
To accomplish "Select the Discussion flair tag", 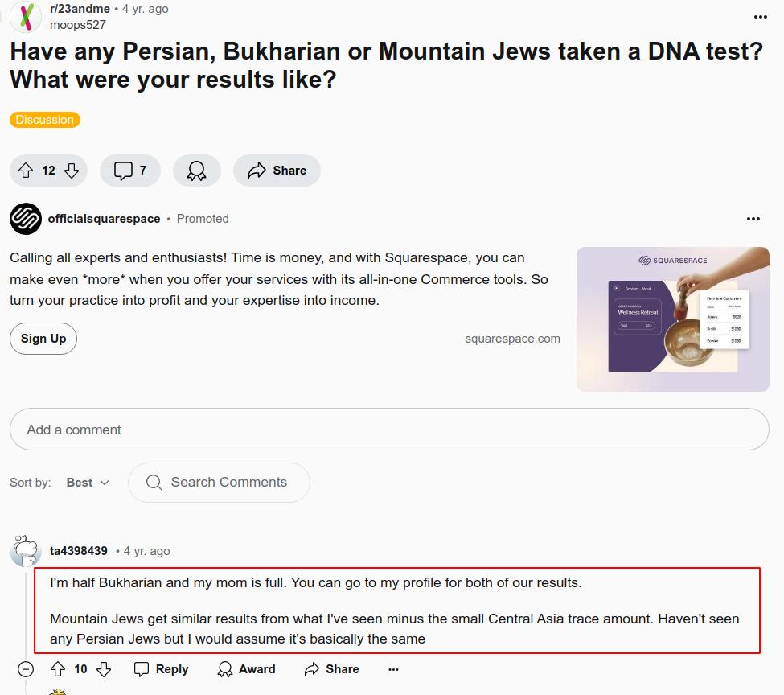I will coord(45,120).
